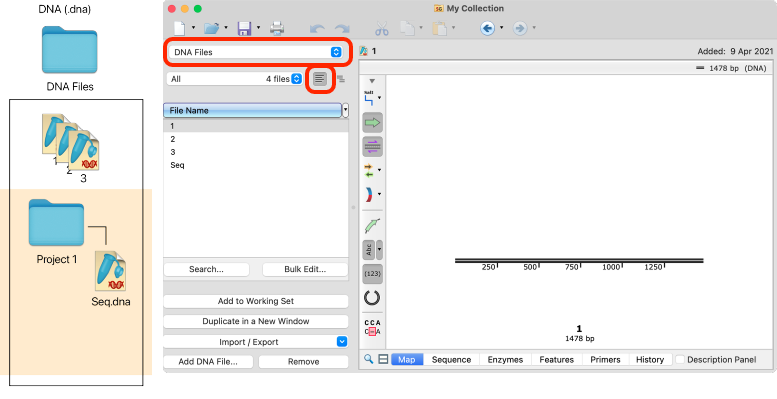The height and width of the screenshot is (399, 777).
Task: Open the All / 4 files filter dropdown
Action: click(x=236, y=79)
